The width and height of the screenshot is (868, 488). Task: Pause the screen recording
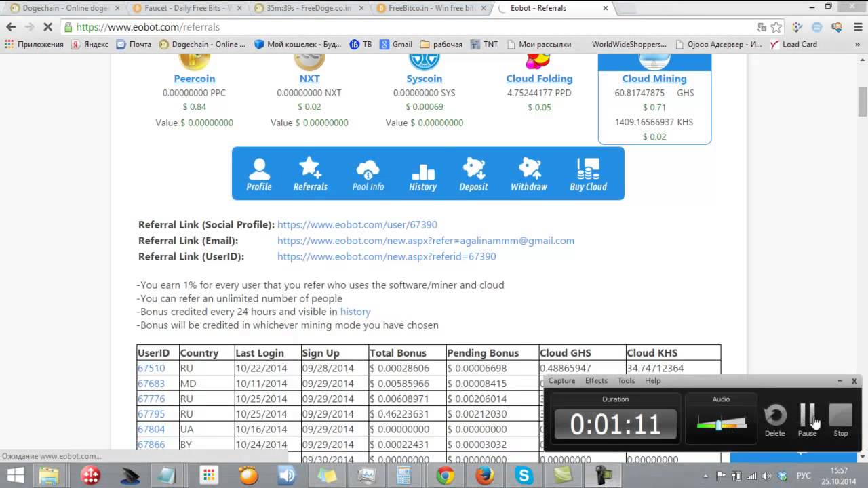(x=807, y=420)
